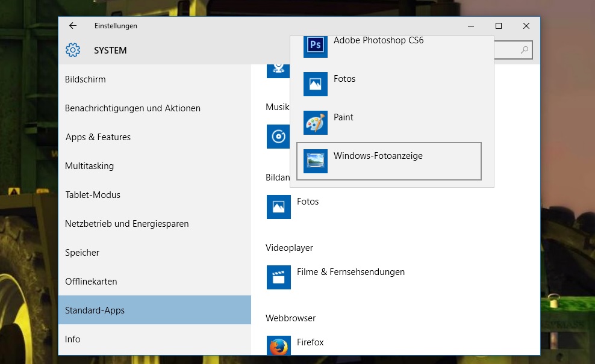The width and height of the screenshot is (595, 364).
Task: Select the Multitasking category
Action: point(89,166)
